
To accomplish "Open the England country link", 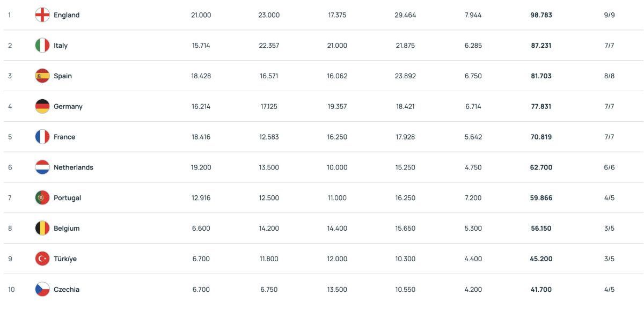I will [67, 15].
